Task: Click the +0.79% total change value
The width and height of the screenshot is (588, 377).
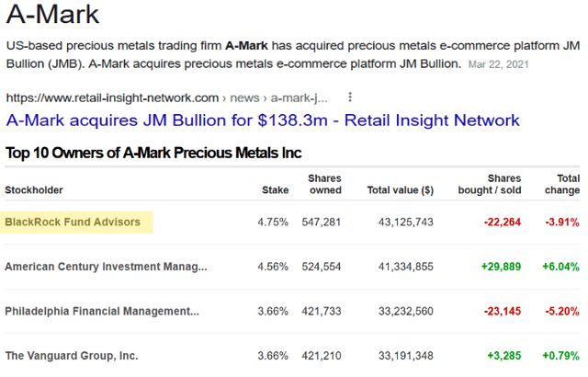Action: pos(561,356)
